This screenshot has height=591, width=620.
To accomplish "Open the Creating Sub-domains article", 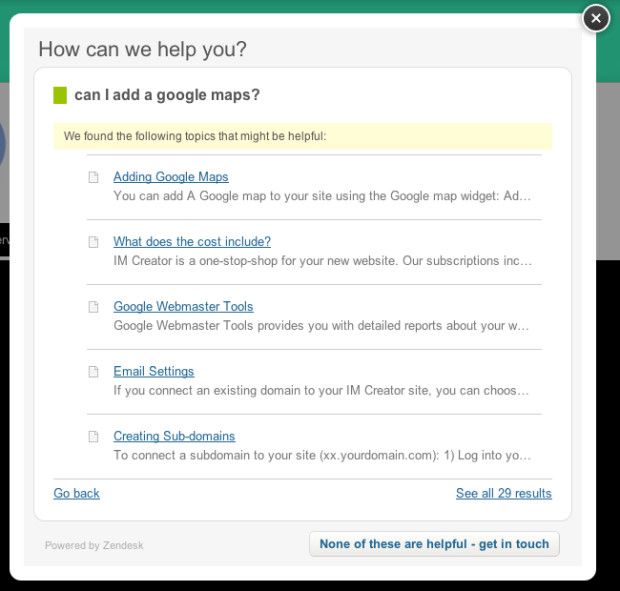I will 174,436.
